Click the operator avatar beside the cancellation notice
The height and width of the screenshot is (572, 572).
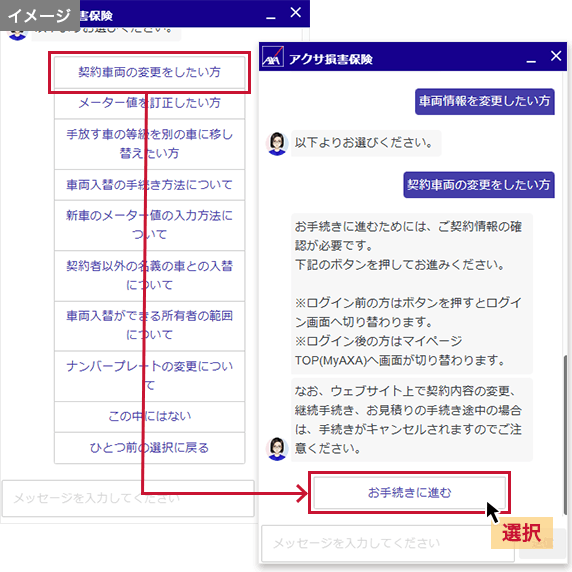coord(277,449)
